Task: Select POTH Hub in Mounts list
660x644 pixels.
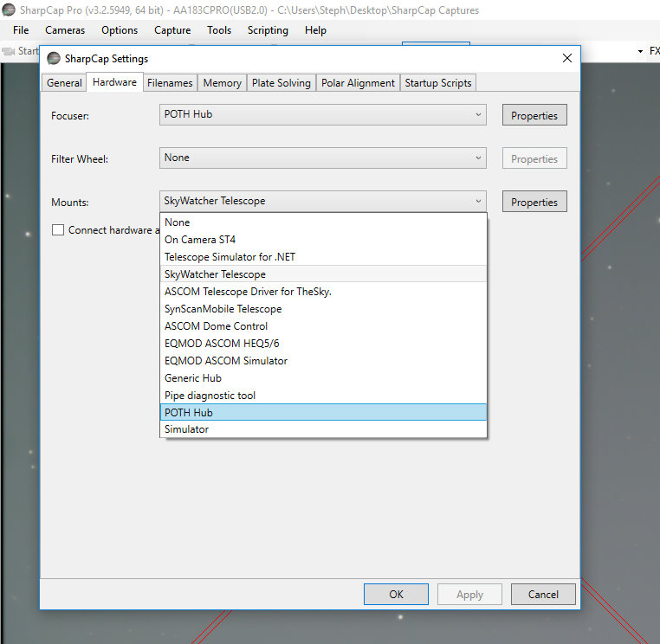Action: click(323, 412)
